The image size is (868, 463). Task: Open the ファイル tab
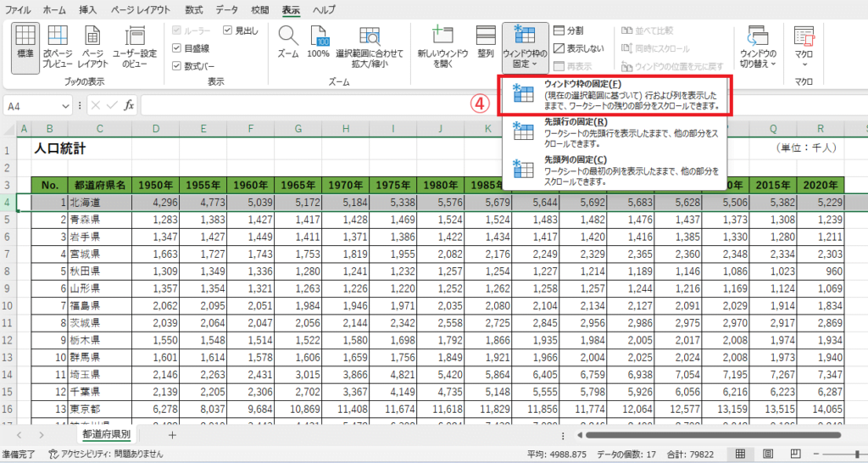click(x=18, y=10)
